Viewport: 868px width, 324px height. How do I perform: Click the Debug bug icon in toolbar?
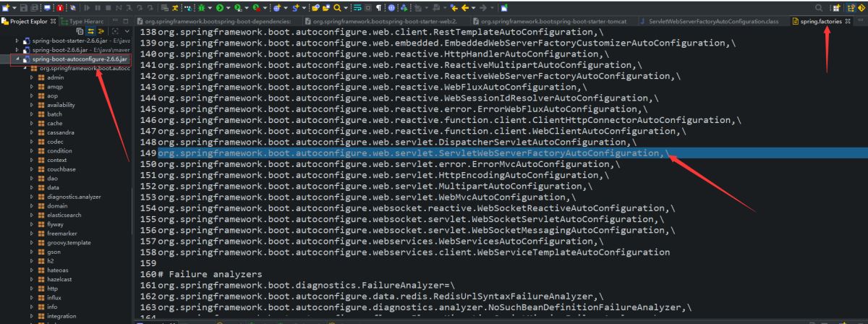(x=201, y=7)
